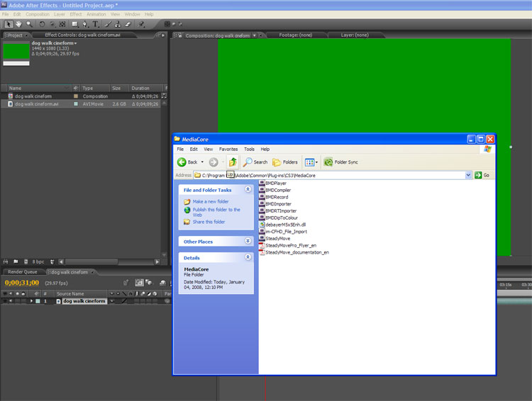
Task: Toggle video visibility for dog walk cineform layer
Action: [x=6, y=301]
